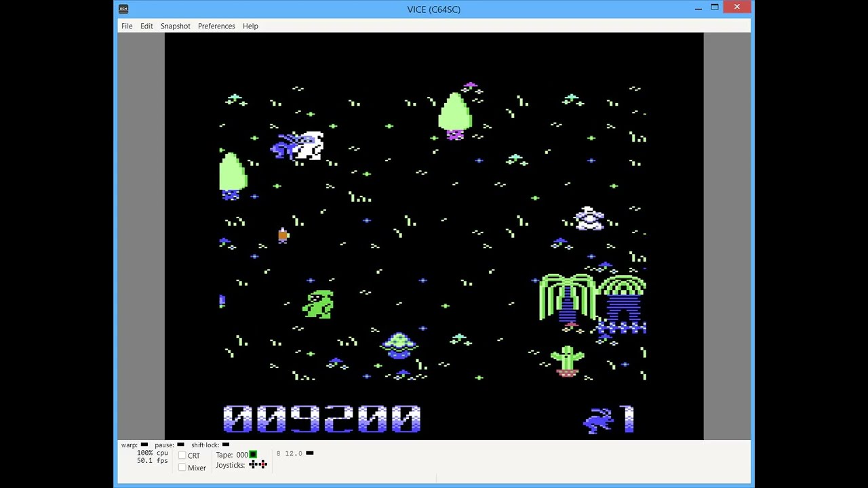The height and width of the screenshot is (488, 868).
Task: Open the Edit menu
Action: click(146, 26)
